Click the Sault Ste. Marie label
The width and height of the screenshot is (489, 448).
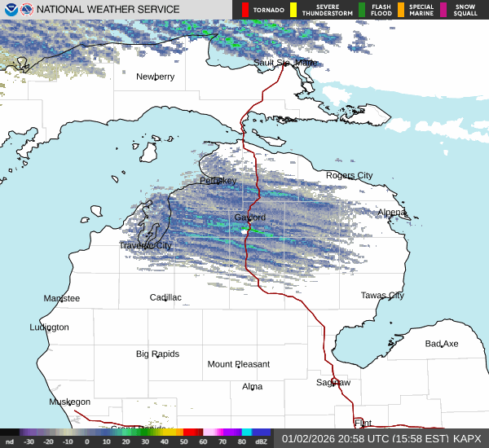point(285,63)
